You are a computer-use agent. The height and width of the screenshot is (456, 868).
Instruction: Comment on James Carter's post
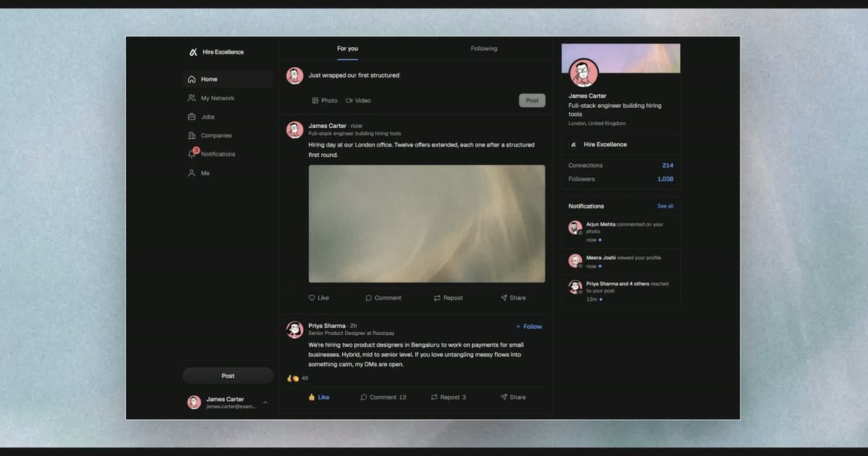pyautogui.click(x=383, y=297)
